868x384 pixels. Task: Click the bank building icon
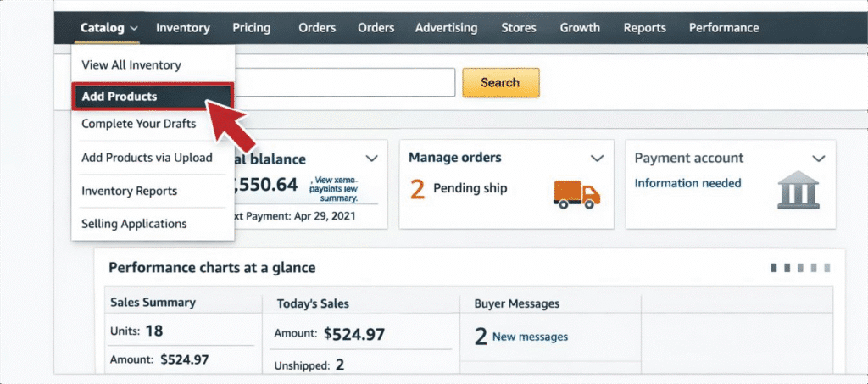[x=798, y=191]
